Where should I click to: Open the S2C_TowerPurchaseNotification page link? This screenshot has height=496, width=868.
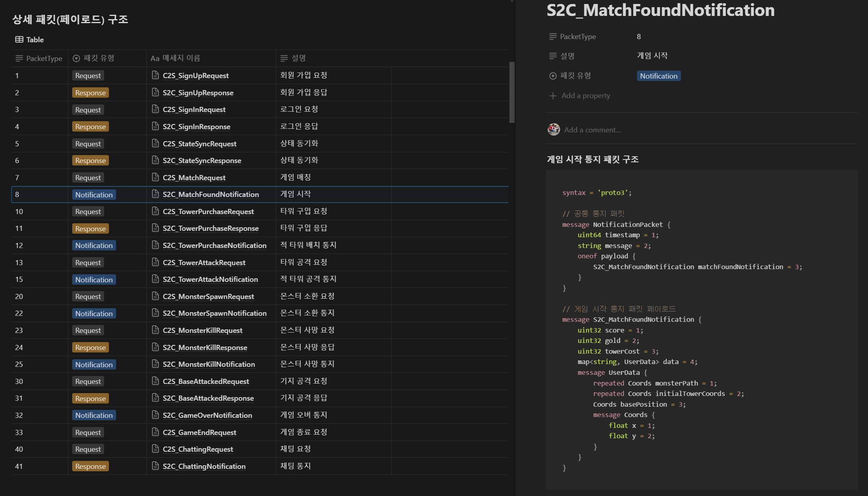pos(214,245)
